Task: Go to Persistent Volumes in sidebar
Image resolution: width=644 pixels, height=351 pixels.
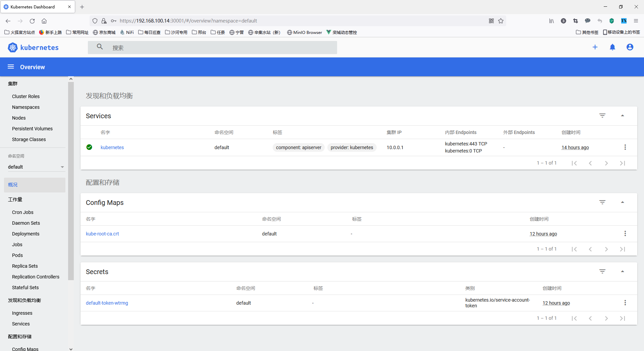Action: pyautogui.click(x=32, y=129)
